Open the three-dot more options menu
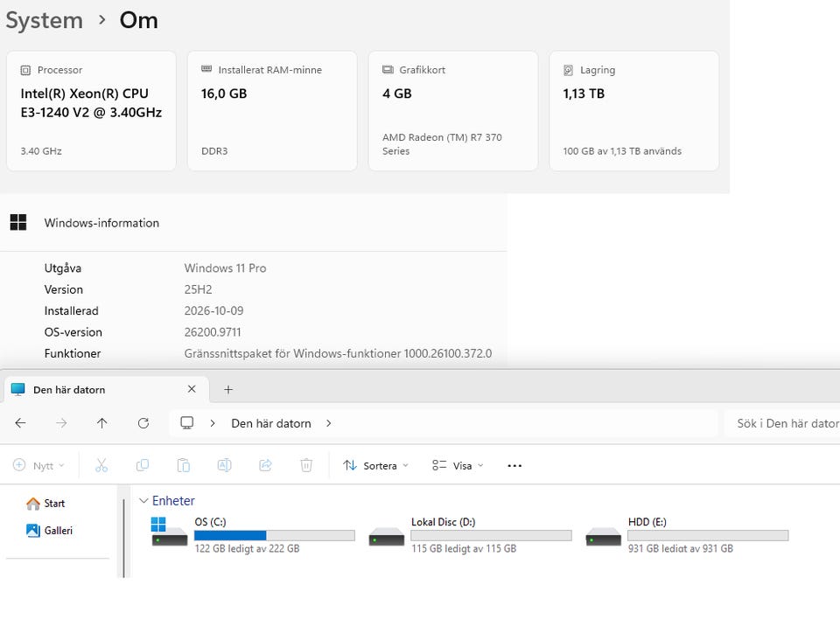Image resolution: width=840 pixels, height=640 pixels. [x=514, y=465]
